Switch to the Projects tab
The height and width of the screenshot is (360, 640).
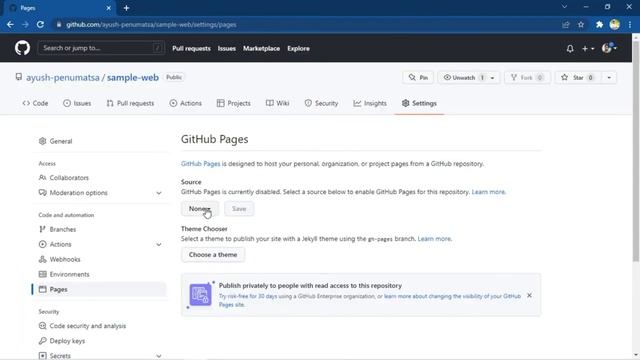233,103
